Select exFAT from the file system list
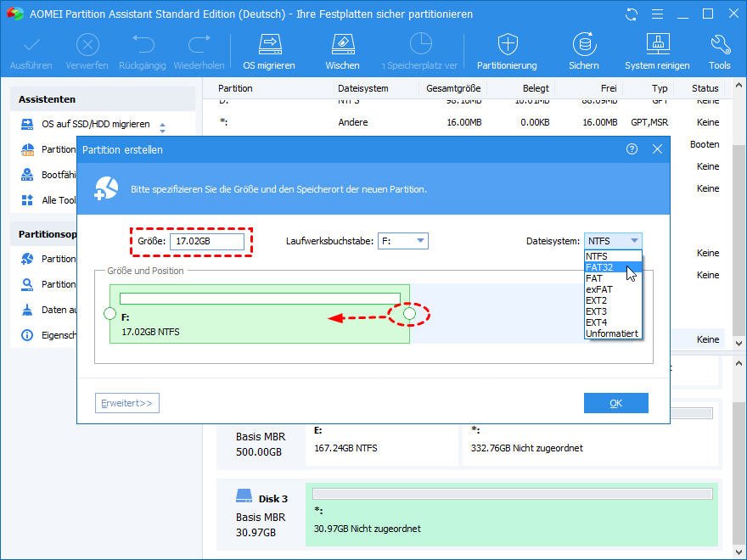This screenshot has width=747, height=560. tap(613, 289)
